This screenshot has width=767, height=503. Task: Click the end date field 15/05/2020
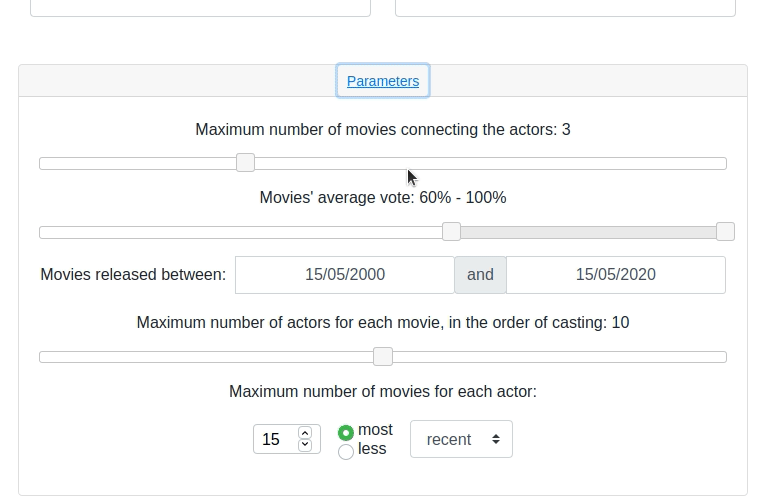click(615, 275)
